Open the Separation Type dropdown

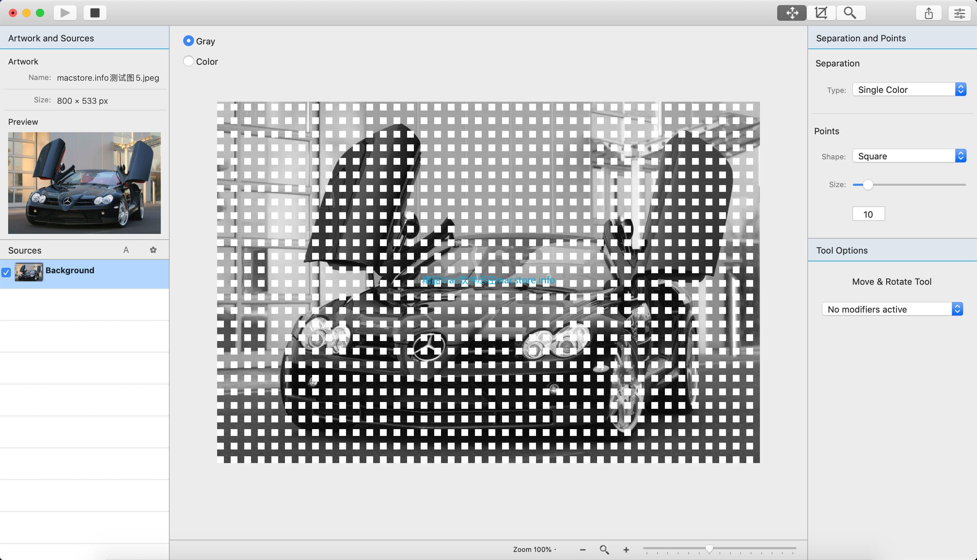click(x=908, y=89)
